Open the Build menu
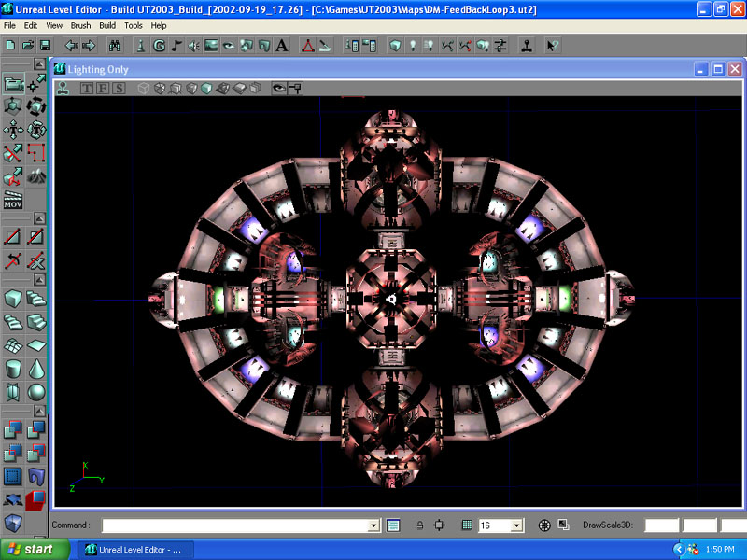The height and width of the screenshot is (560, 747). click(107, 26)
